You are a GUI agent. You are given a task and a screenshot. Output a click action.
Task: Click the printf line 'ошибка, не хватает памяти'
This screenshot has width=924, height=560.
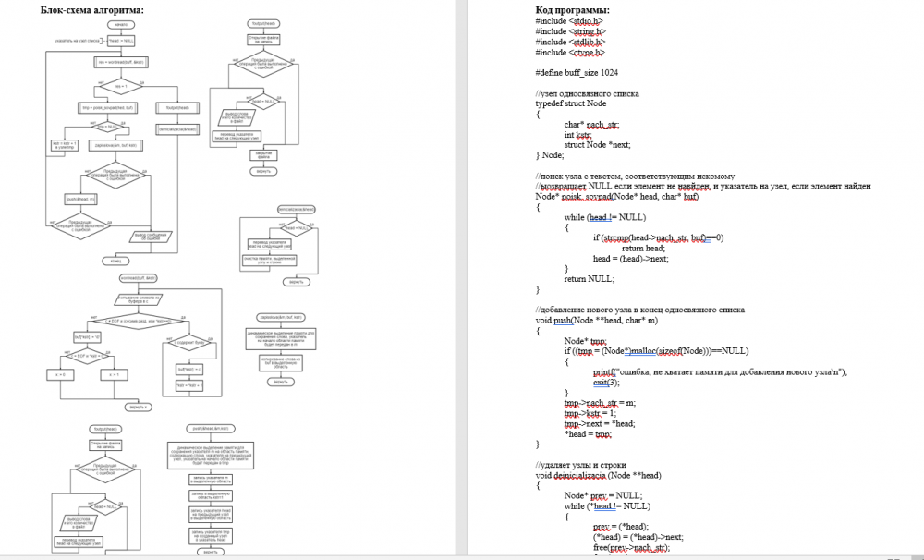(720, 372)
